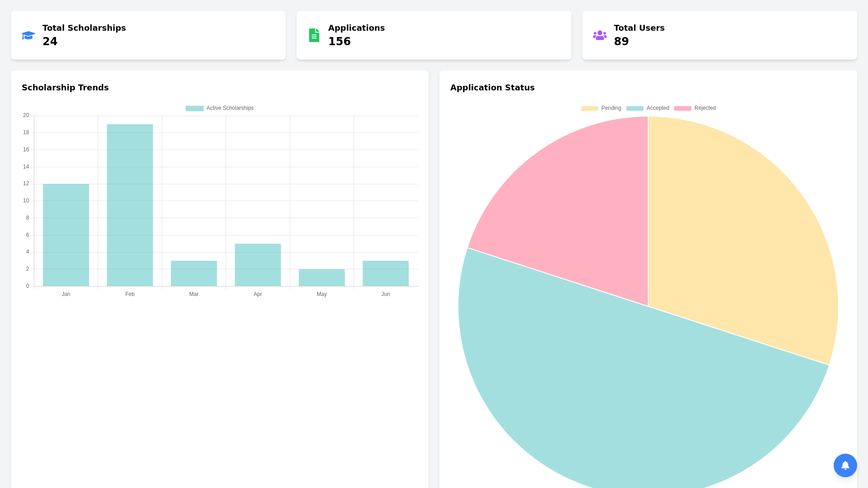Click the green applications document icon
This screenshot has height=488, width=868.
[314, 35]
